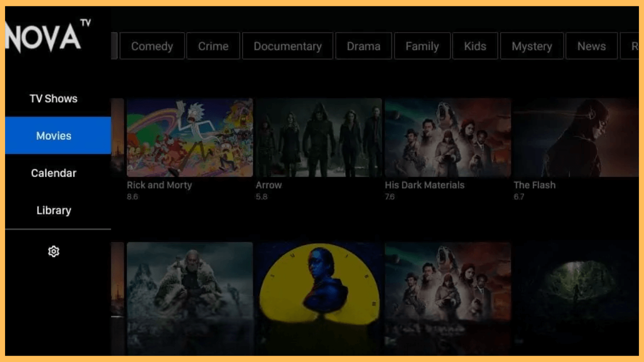Open His Dark Materials page
The image size is (644, 362).
click(x=447, y=137)
